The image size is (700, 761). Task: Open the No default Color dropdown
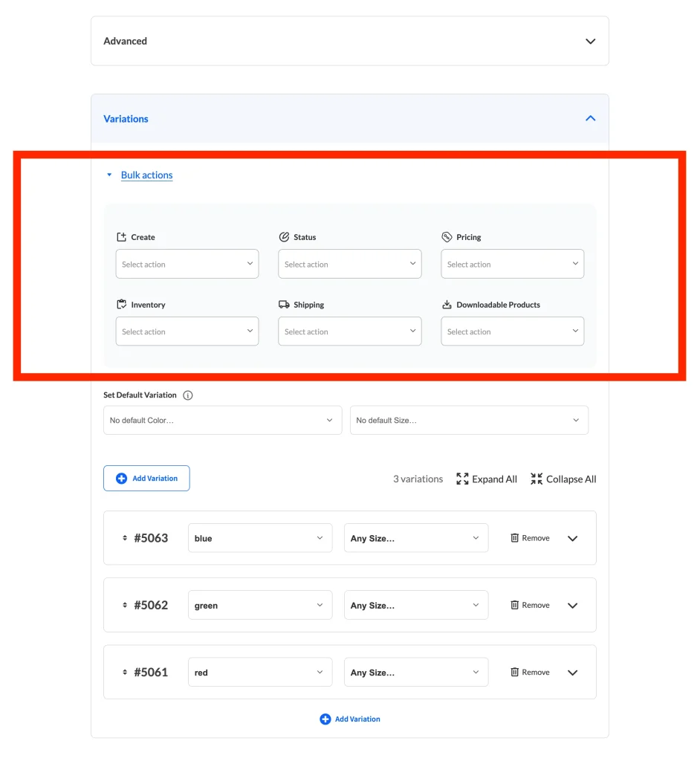coord(222,421)
